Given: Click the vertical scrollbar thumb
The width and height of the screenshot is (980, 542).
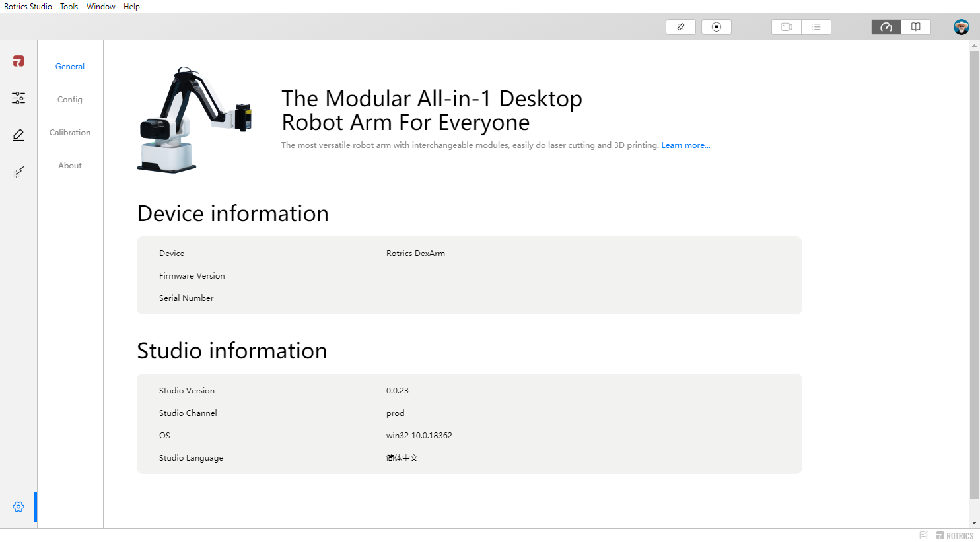Looking at the screenshot, I should (x=974, y=274).
